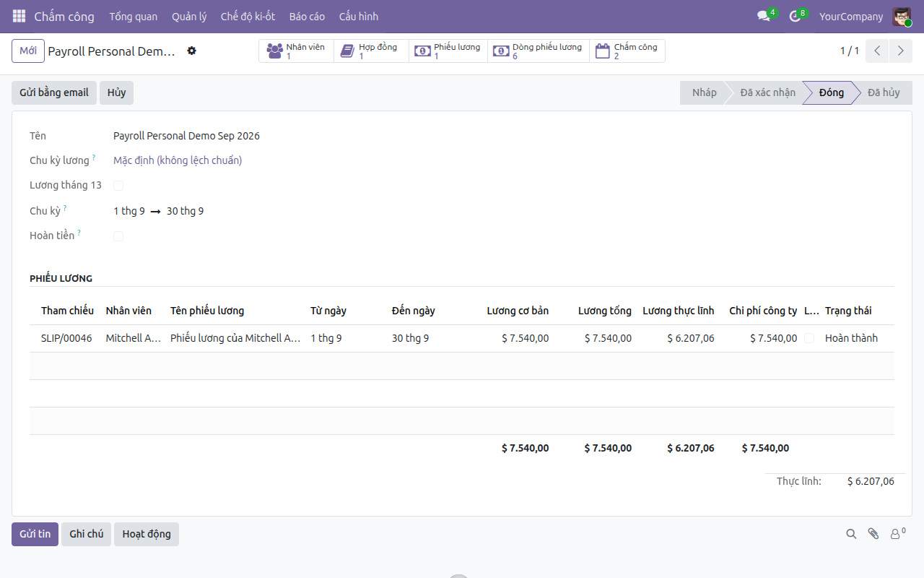Click the Ghi chú button
Image resolution: width=924 pixels, height=578 pixels.
click(86, 534)
